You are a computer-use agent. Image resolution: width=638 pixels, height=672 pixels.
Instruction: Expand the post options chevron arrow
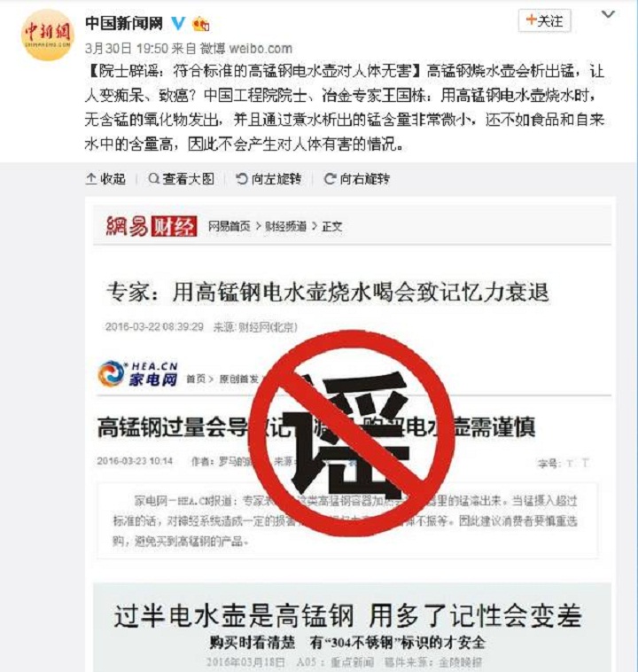click(x=608, y=14)
